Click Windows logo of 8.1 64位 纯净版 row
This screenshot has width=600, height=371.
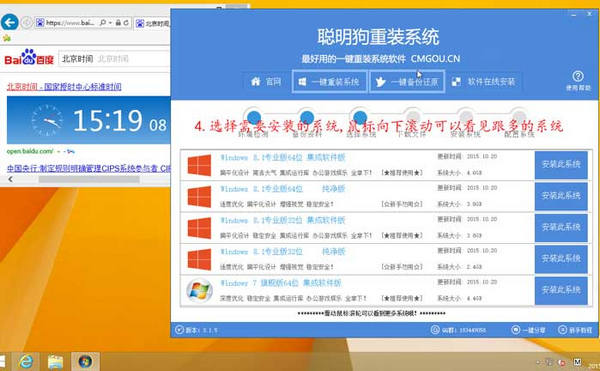pos(199,197)
